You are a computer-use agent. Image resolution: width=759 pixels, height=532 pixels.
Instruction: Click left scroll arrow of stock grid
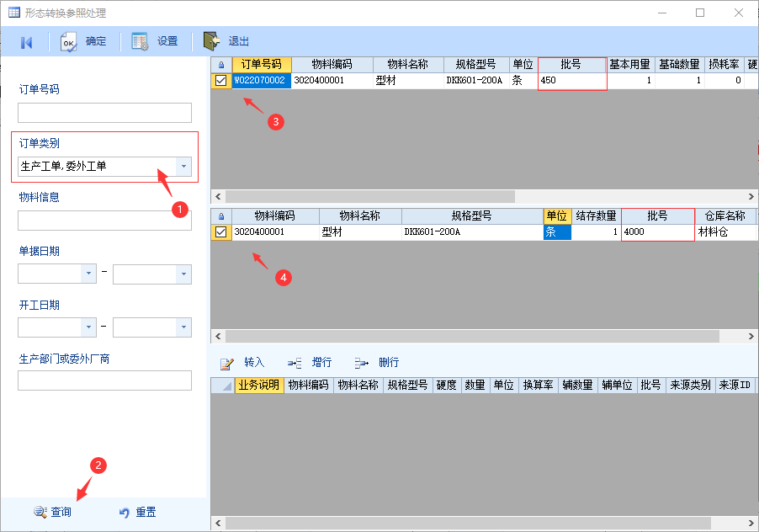coord(218,336)
